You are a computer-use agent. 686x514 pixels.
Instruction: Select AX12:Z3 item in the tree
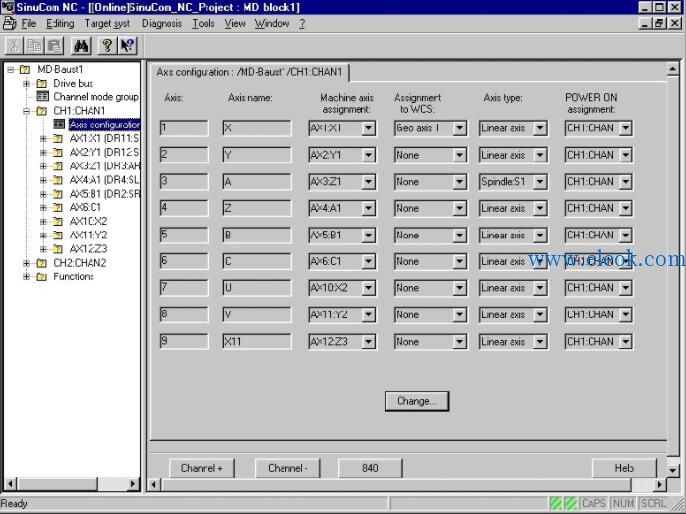point(88,249)
